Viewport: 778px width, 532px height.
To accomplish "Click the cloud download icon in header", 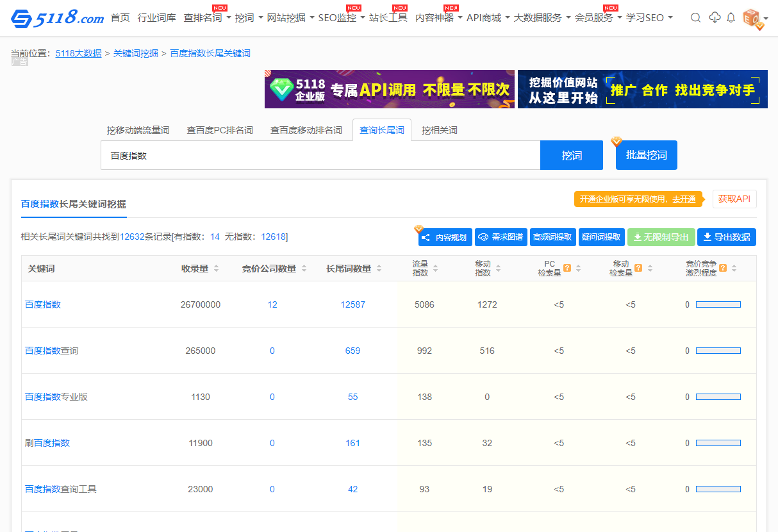I will (715, 18).
